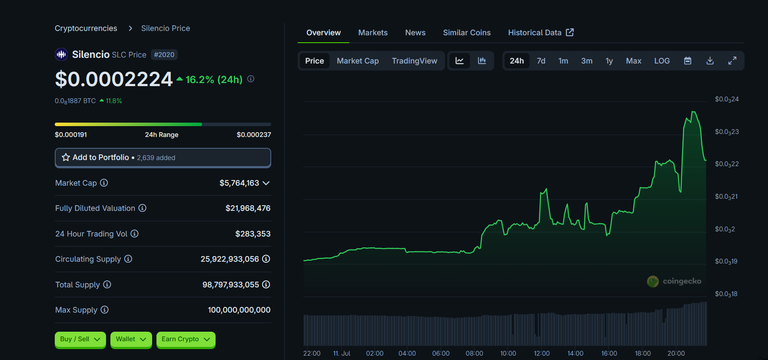This screenshot has height=360, width=768.
Task: Switch to the candlestick chart icon
Action: point(482,61)
